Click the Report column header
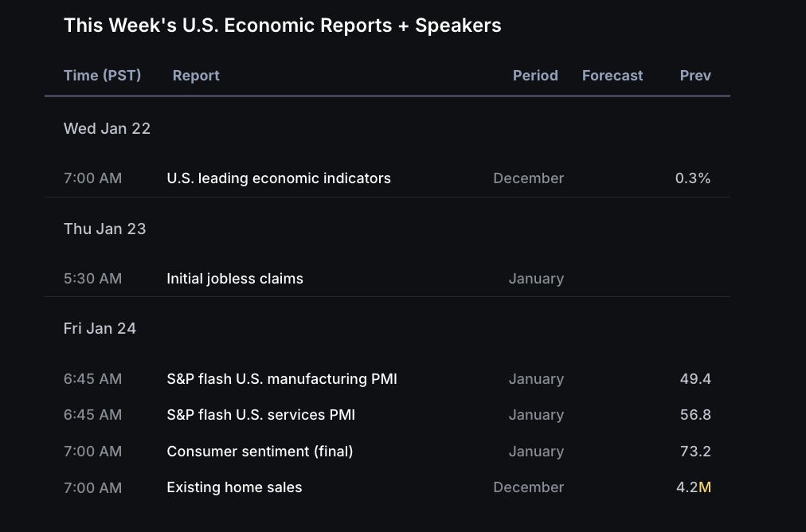This screenshot has width=806, height=532. click(196, 76)
